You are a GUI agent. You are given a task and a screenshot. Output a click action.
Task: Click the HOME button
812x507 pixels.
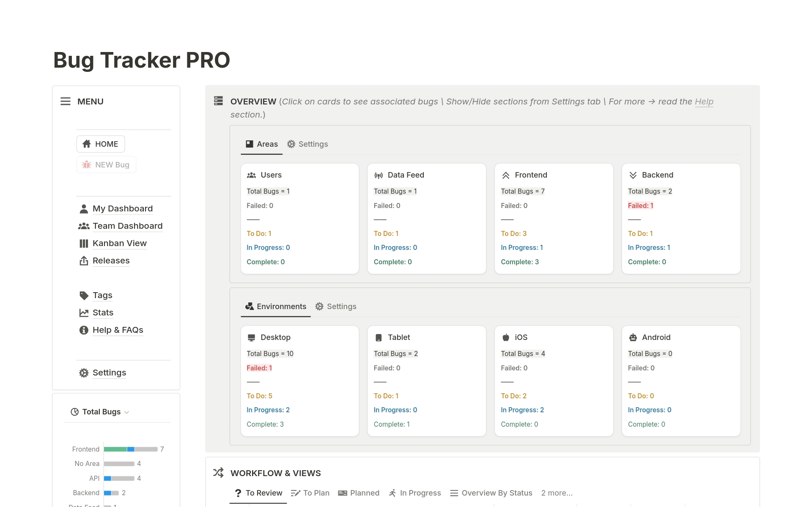click(x=101, y=144)
